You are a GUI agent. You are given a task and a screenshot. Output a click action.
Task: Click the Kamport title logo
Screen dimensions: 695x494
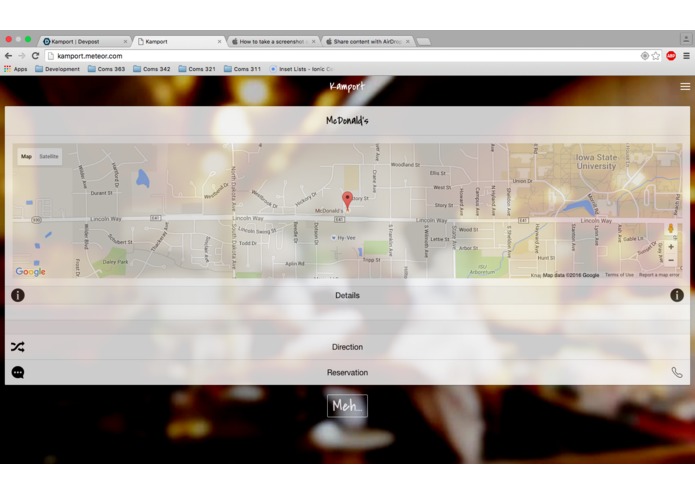pyautogui.click(x=347, y=86)
